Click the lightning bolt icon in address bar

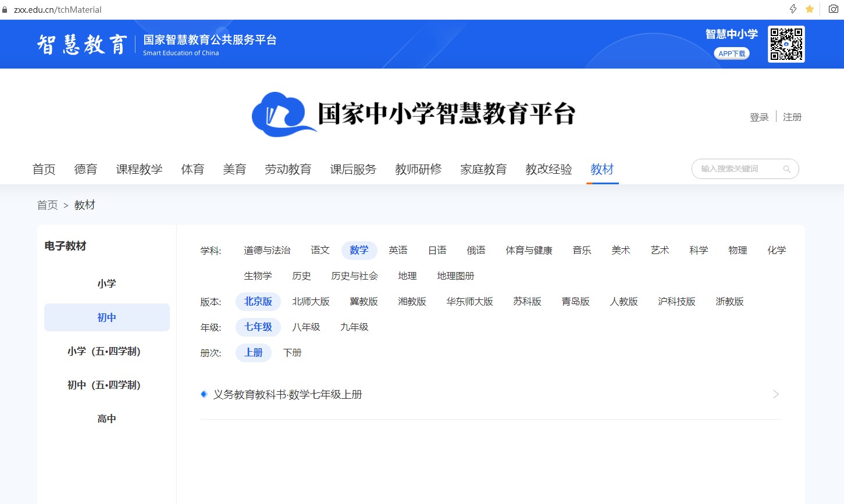pyautogui.click(x=793, y=9)
